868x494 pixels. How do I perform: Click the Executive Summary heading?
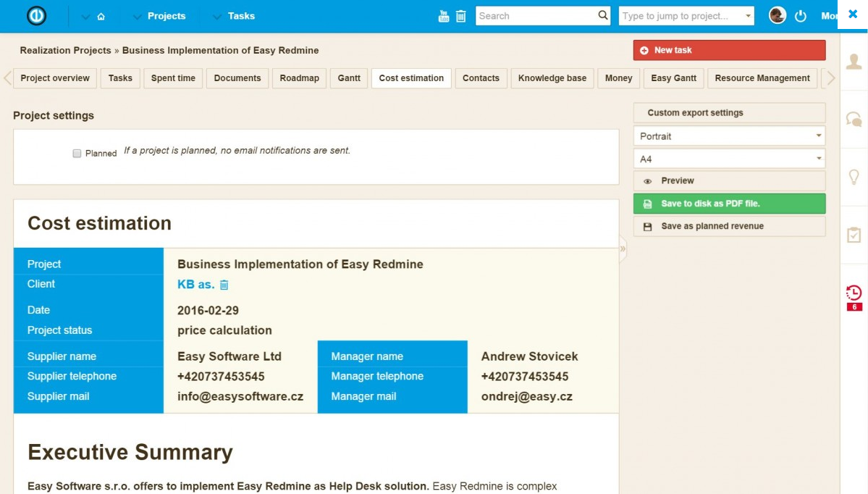130,452
